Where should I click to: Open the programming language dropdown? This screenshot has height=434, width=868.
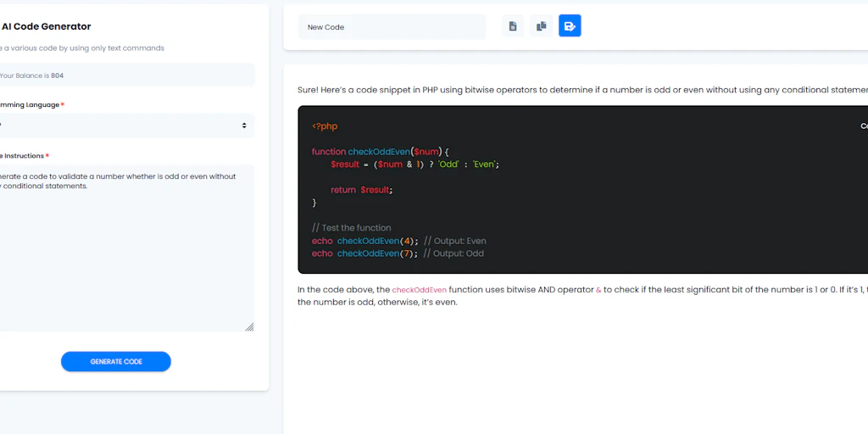coord(125,125)
